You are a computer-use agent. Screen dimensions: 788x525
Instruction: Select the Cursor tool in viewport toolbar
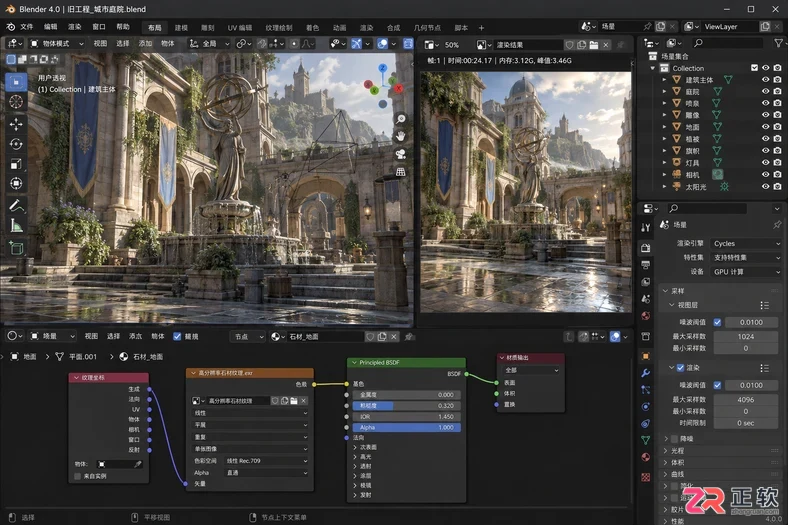click(16, 102)
